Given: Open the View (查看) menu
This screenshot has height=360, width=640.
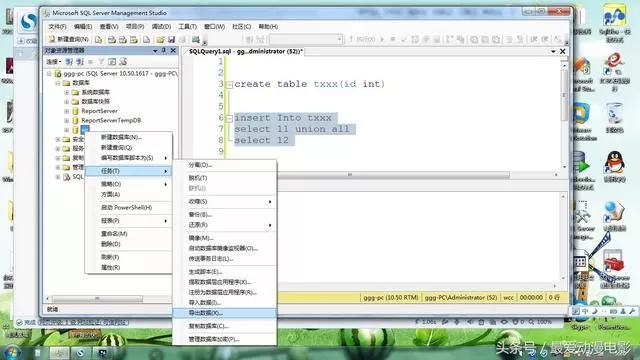Looking at the screenshot, I should click(x=109, y=27).
